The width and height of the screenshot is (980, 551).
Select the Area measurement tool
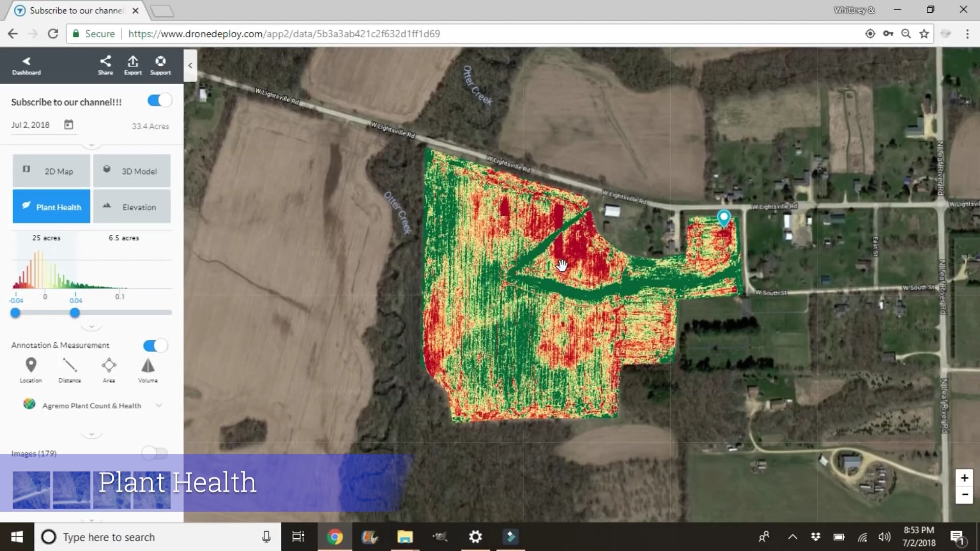pyautogui.click(x=109, y=369)
